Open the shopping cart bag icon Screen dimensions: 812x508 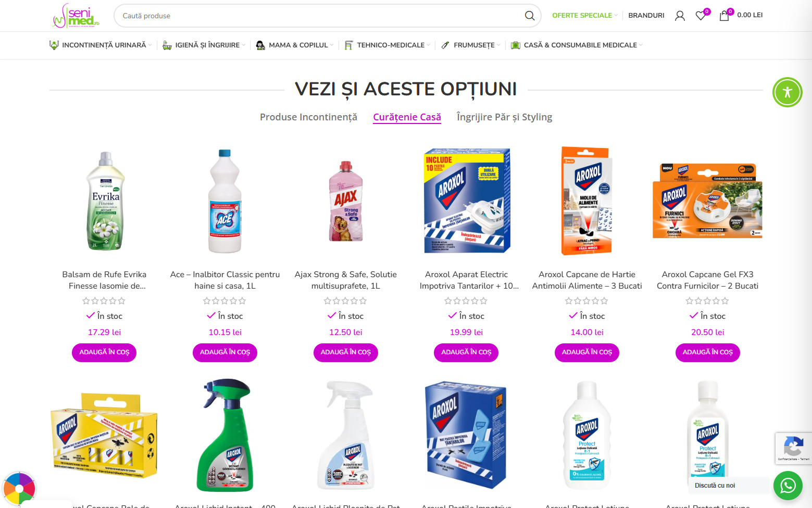pyautogui.click(x=724, y=16)
